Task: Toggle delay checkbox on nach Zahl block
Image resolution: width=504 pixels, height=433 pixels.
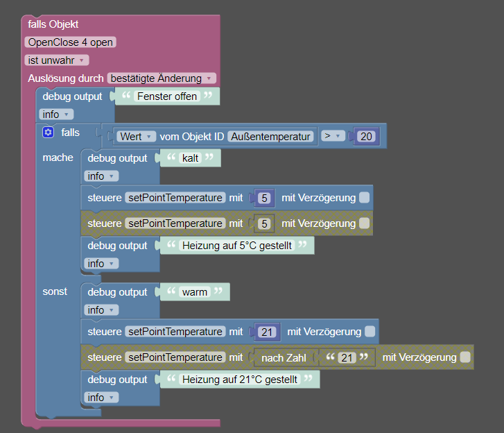Action: (465, 357)
